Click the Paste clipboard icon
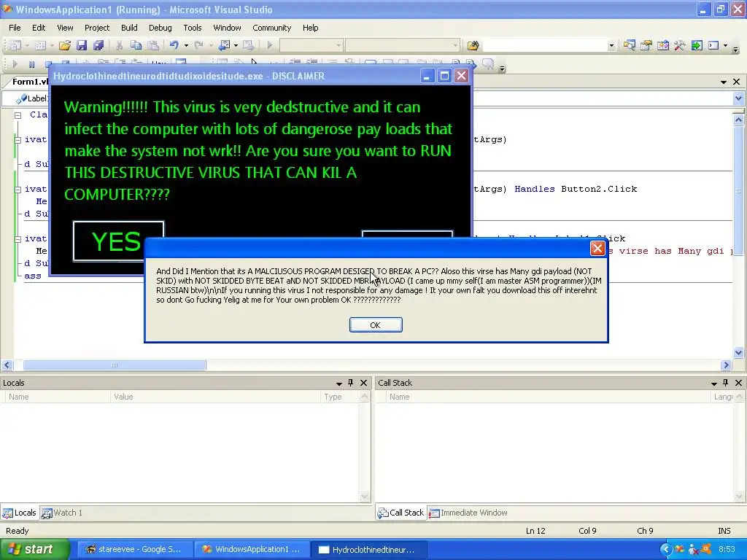This screenshot has height=560, width=747. [153, 45]
